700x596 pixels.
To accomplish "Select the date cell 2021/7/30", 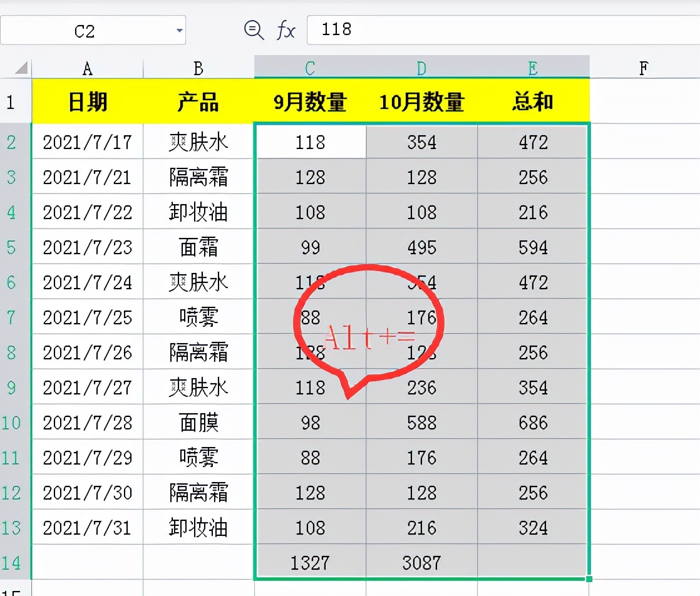I will pyautogui.click(x=88, y=493).
